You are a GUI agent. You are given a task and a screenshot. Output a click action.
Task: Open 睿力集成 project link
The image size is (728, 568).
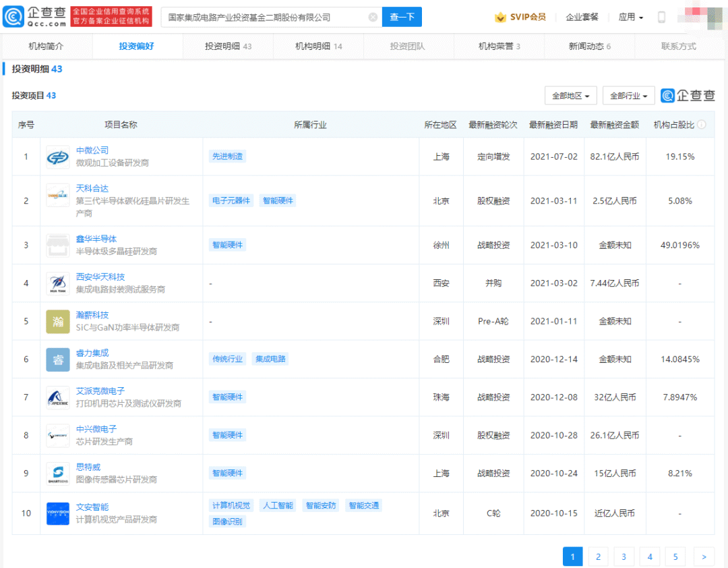pyautogui.click(x=92, y=353)
